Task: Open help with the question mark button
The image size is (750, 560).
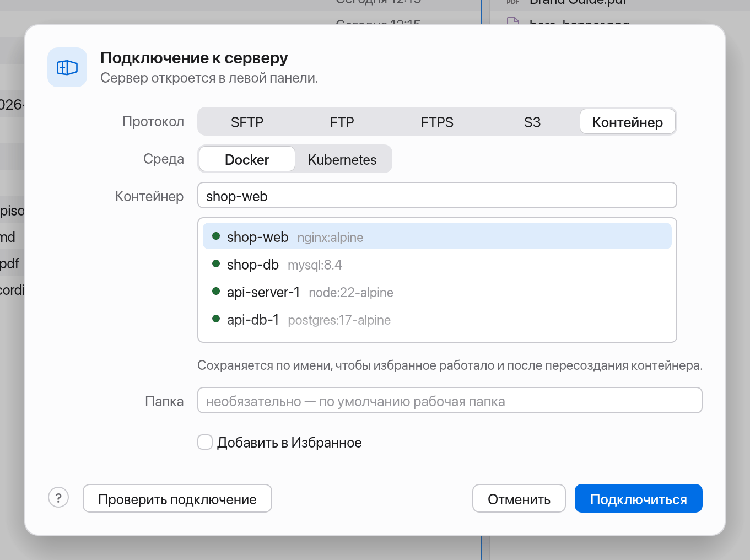Action: tap(58, 498)
